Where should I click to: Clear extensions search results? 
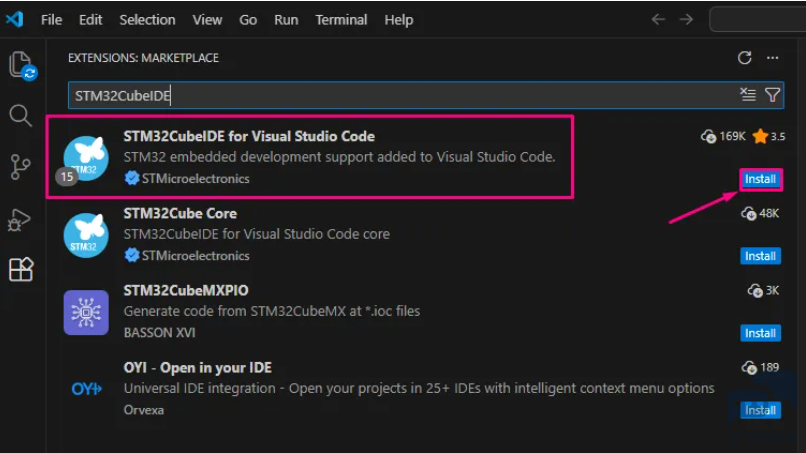(x=748, y=95)
